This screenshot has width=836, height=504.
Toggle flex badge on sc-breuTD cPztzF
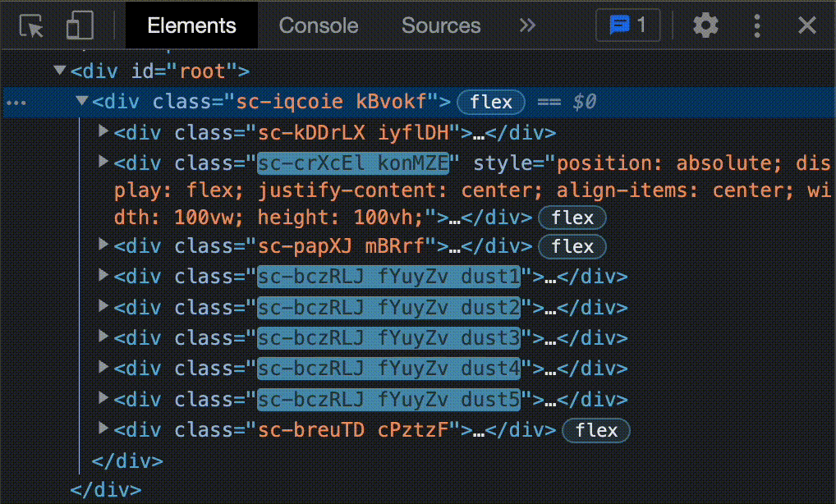tap(596, 430)
